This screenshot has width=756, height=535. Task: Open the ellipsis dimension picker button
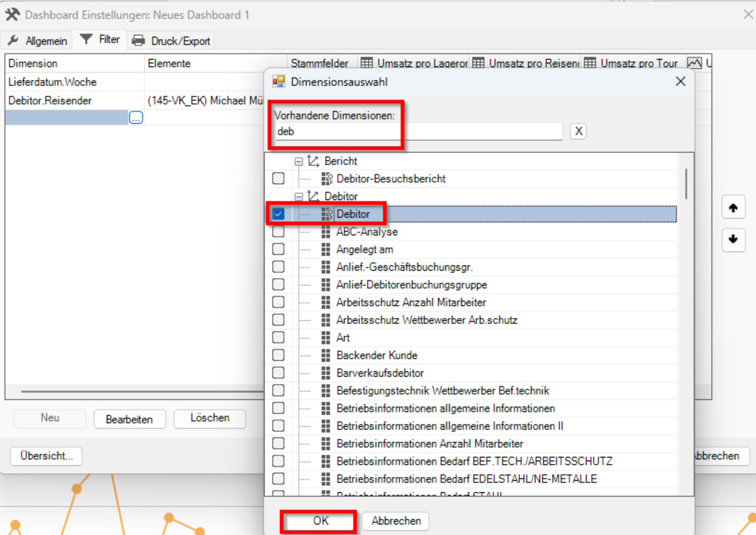point(136,118)
